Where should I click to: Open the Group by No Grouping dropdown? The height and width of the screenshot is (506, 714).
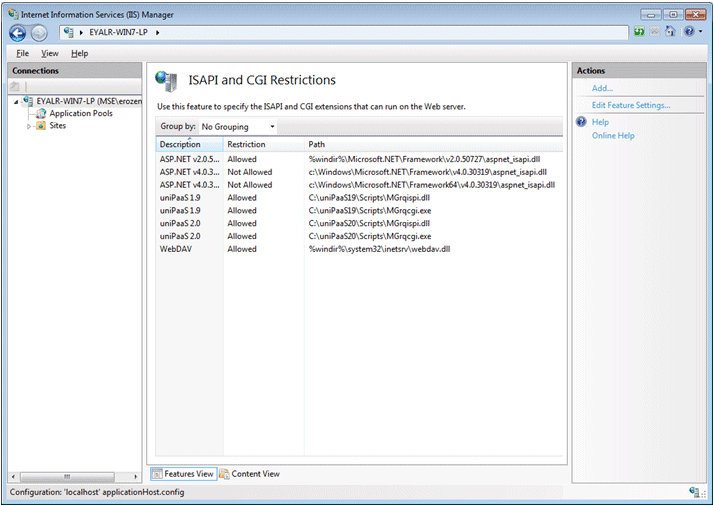point(238,127)
